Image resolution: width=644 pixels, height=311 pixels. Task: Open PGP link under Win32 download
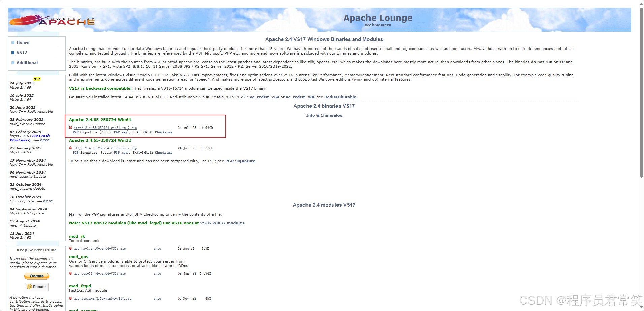[x=76, y=153]
